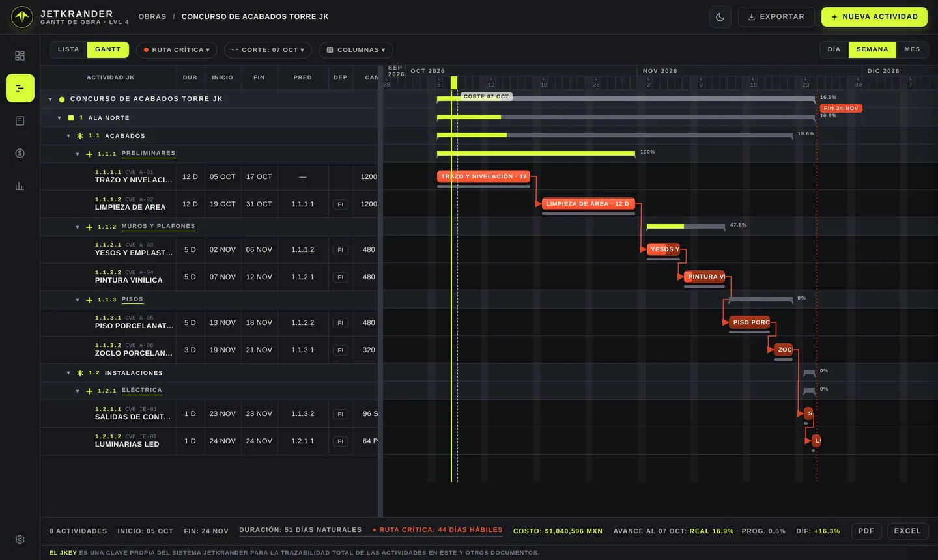Click the Jetkrander logo icon

22,17
